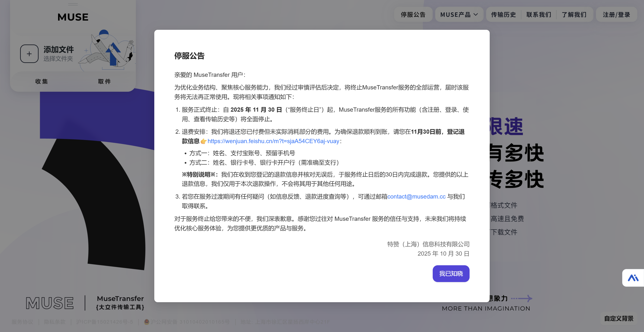Click the MUSE footer logo
Screen dimensions: 644x332
(x=50, y=303)
